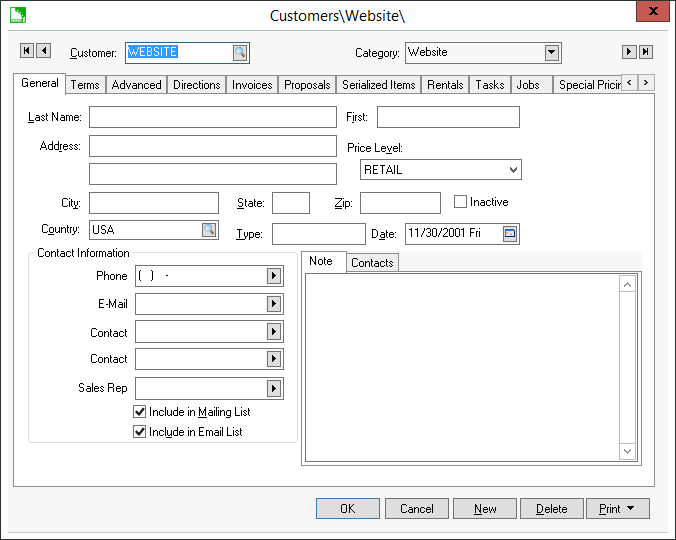Click into the Last Name field

tap(212, 117)
